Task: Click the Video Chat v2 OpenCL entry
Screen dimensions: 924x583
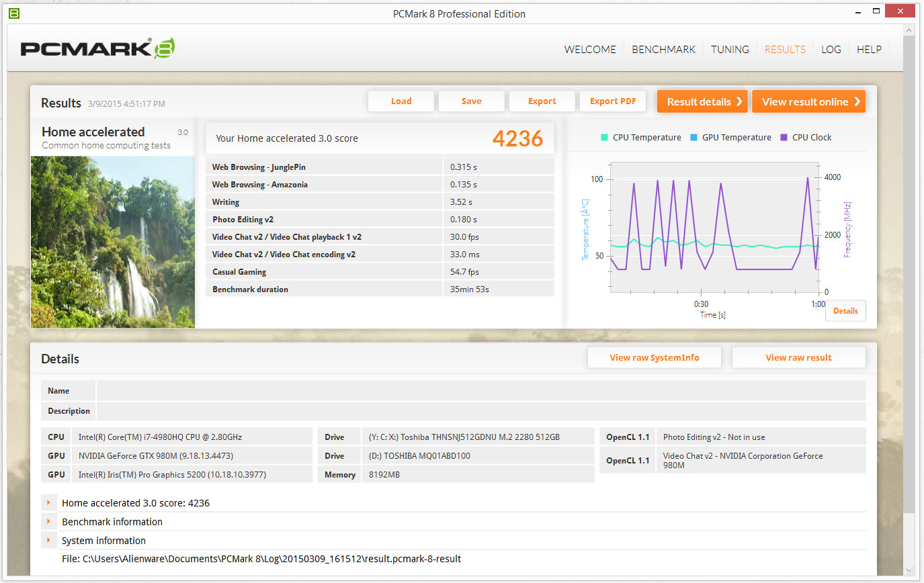Action: 761,460
